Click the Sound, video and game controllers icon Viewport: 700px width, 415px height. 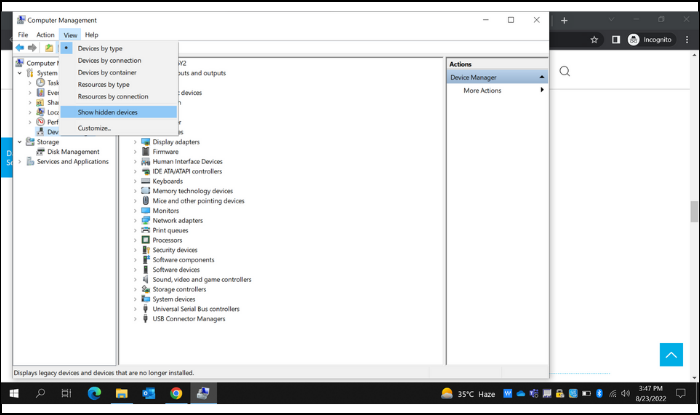pyautogui.click(x=146, y=279)
